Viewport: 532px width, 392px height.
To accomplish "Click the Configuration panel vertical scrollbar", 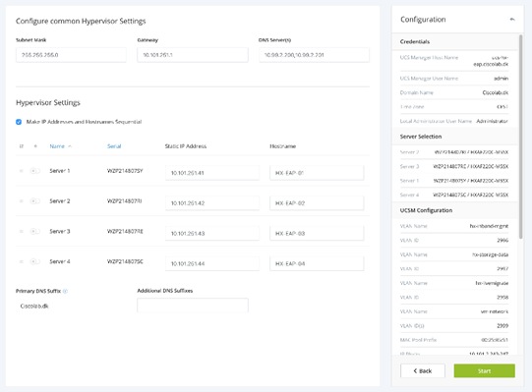I will pyautogui.click(x=521, y=137).
